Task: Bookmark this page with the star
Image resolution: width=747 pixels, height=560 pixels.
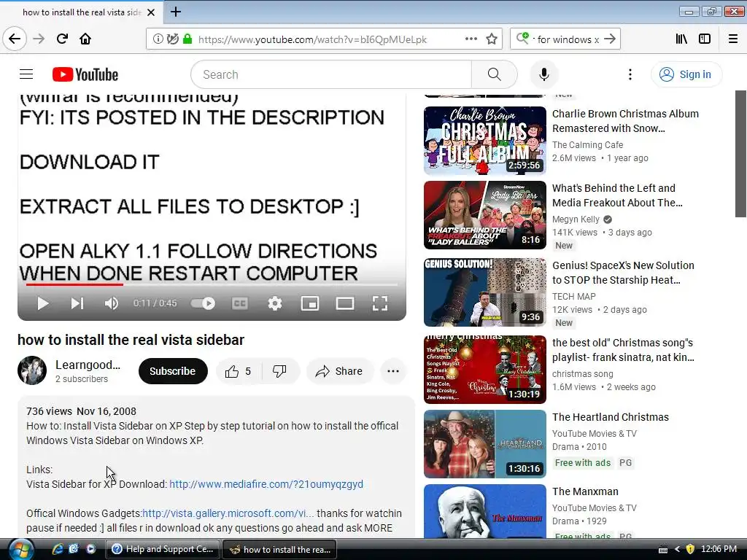Action: tap(492, 39)
